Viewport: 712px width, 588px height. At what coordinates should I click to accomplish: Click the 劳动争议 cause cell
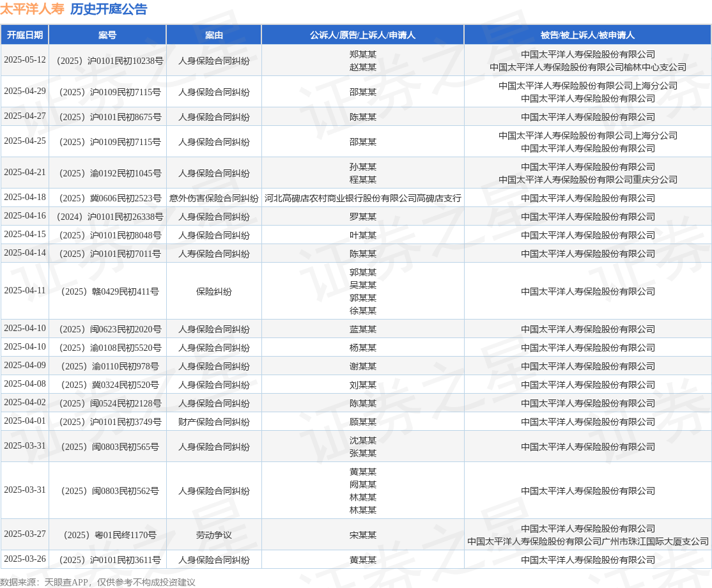(214, 536)
